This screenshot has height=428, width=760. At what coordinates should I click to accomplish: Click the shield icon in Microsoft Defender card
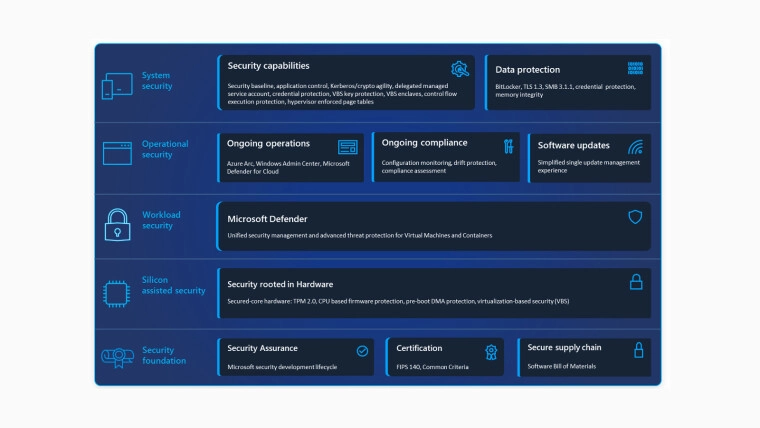pos(634,217)
